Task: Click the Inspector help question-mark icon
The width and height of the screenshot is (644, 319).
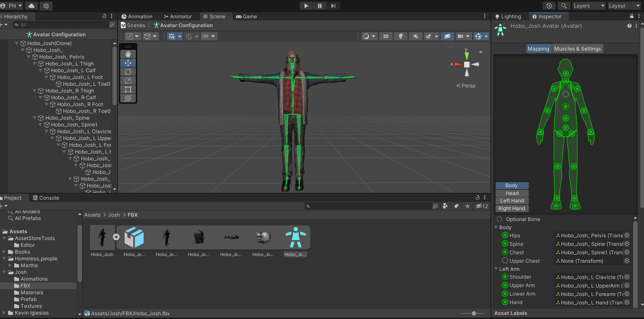Action: [x=629, y=26]
